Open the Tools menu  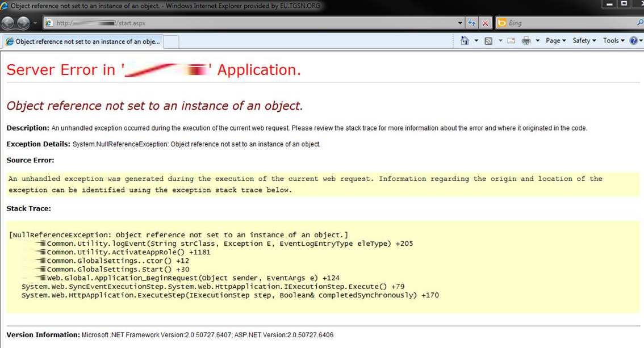pyautogui.click(x=613, y=41)
